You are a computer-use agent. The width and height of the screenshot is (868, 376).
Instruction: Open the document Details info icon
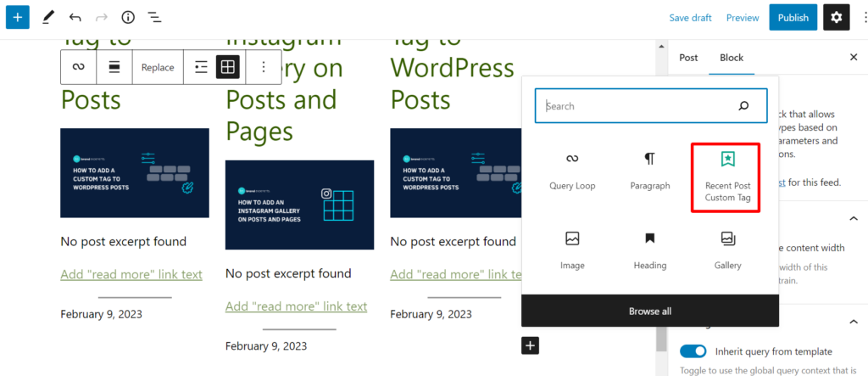[x=128, y=18]
